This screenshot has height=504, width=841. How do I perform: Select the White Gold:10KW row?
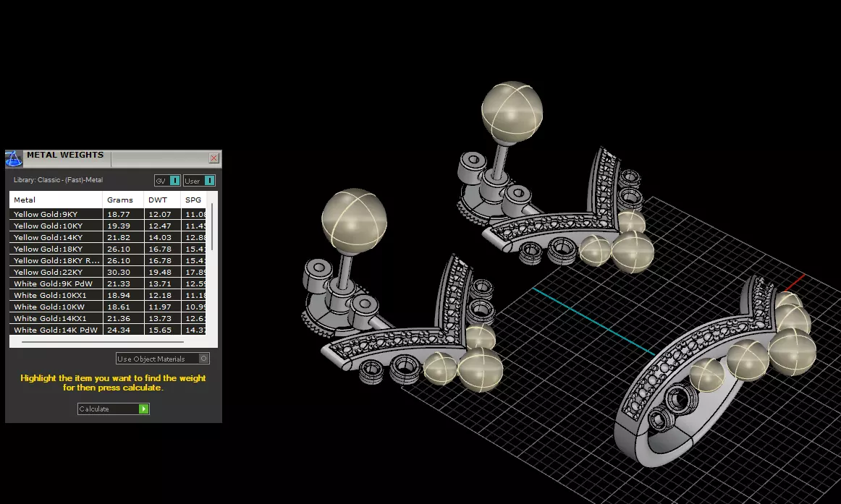[107, 307]
